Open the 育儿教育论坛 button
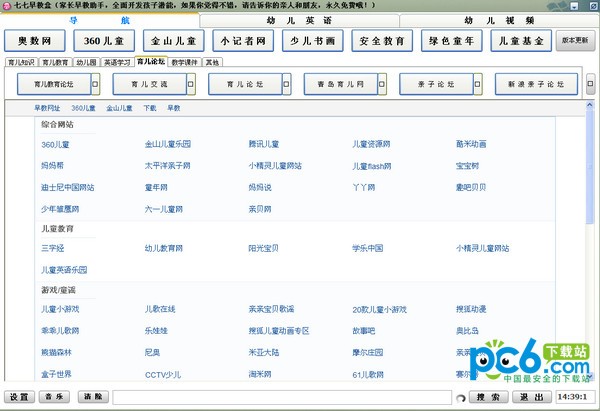Image resolution: width=600 pixels, height=411 pixels. coord(54,84)
